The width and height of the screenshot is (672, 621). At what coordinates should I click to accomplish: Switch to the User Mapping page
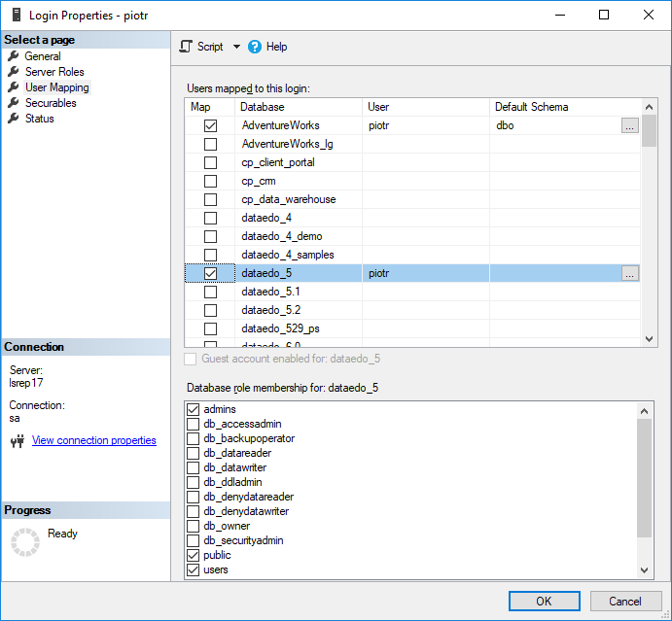(x=56, y=87)
